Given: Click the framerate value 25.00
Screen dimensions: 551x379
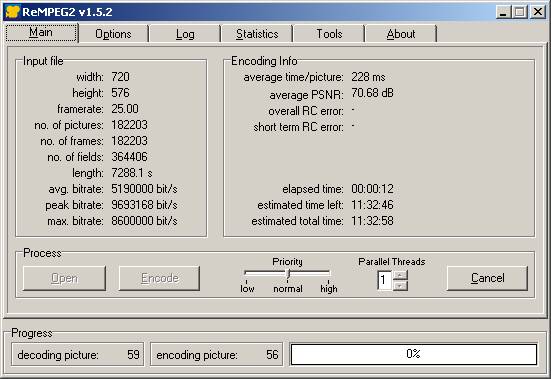Looking at the screenshot, I should [x=125, y=109].
